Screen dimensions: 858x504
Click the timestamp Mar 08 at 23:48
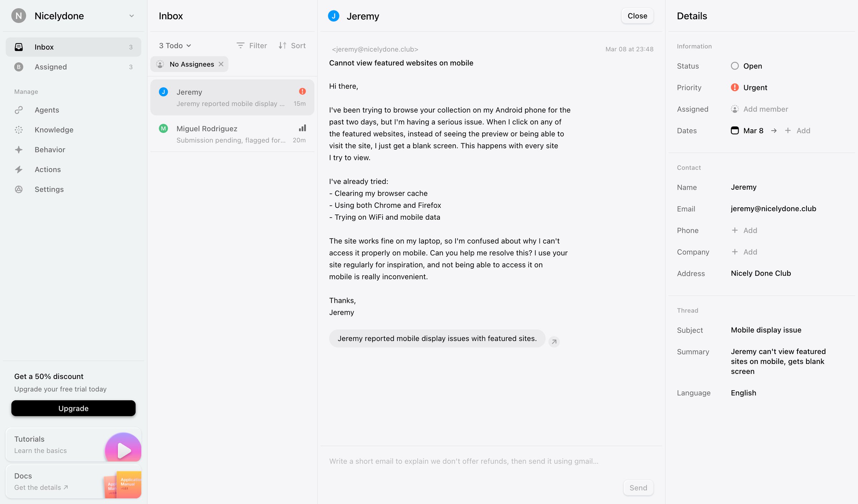pos(629,49)
